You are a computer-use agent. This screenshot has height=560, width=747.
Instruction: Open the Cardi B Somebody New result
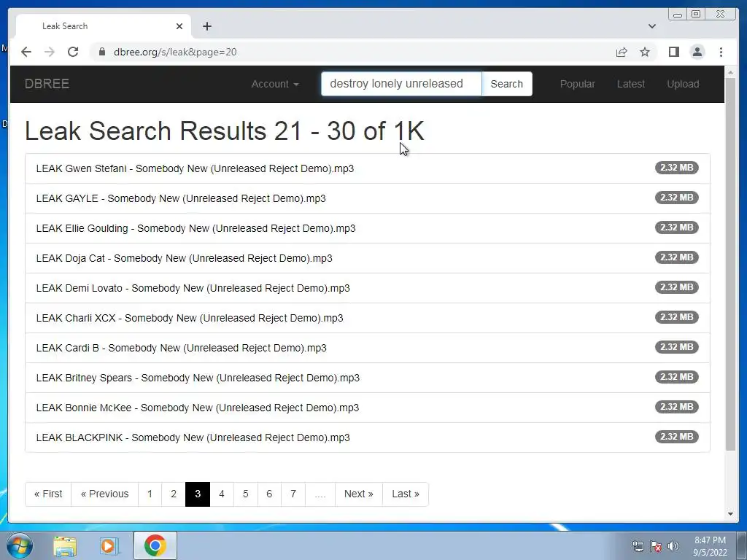pos(368,348)
